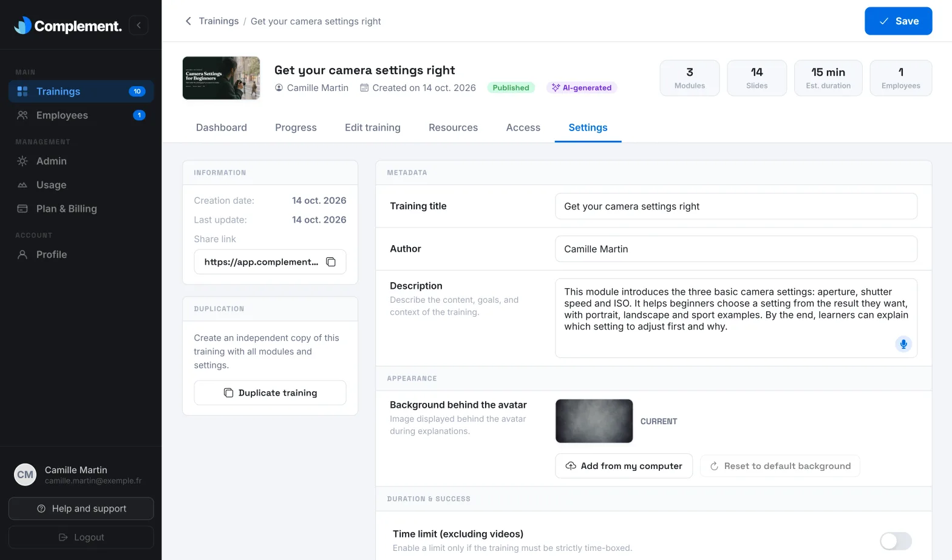Click the 3 Modules stat card
This screenshot has height=560, width=952.
(x=690, y=78)
